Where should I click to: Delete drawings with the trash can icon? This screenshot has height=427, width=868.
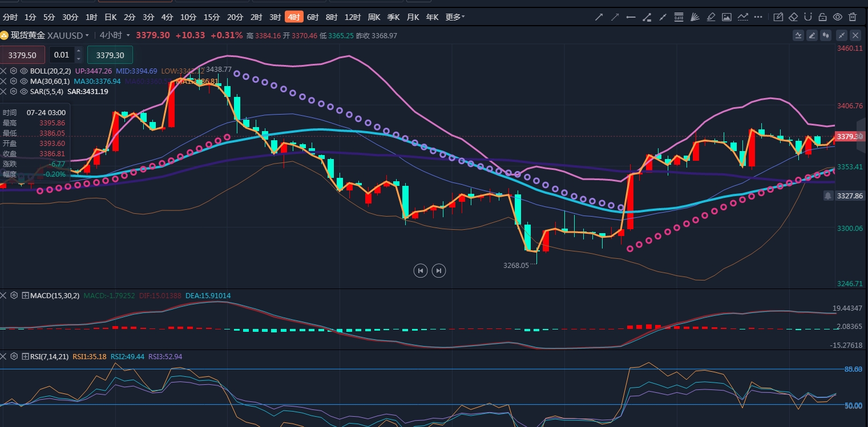point(853,17)
